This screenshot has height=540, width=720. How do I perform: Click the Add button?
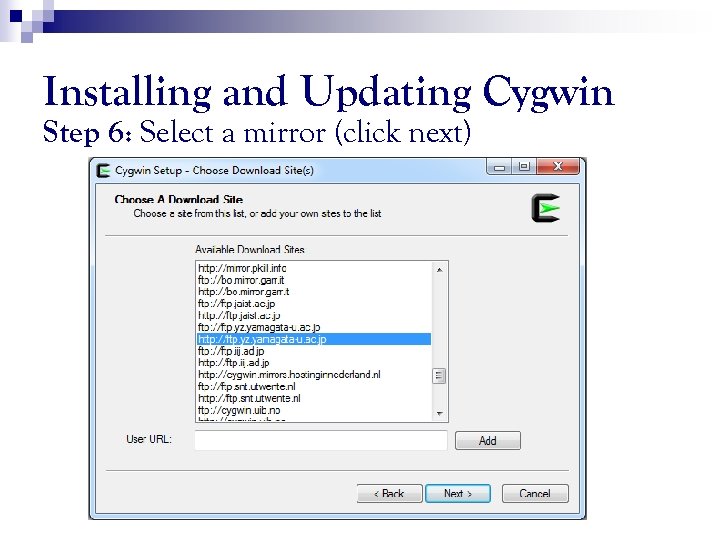tap(488, 441)
